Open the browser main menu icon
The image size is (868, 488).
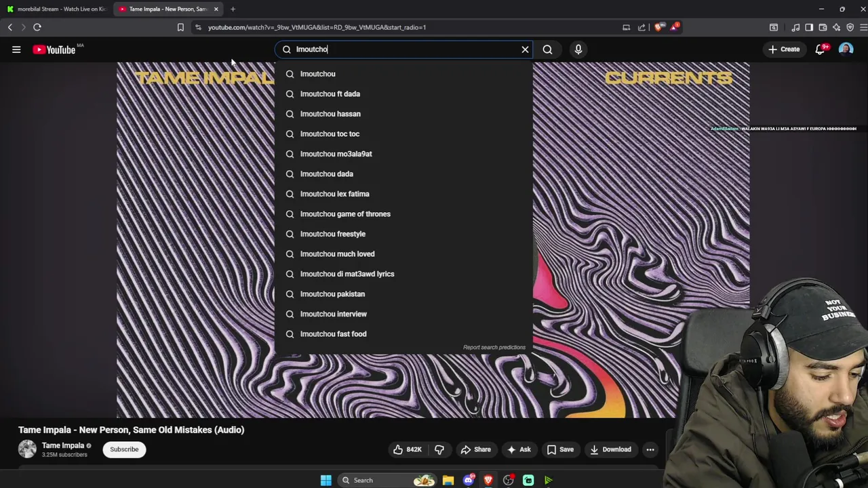(x=863, y=27)
